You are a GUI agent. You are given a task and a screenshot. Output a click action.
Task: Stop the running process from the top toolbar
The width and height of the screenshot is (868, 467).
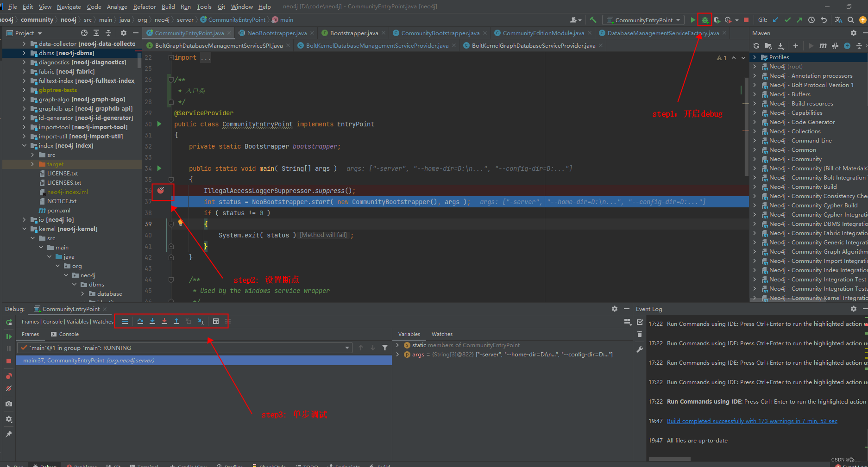pyautogui.click(x=746, y=20)
